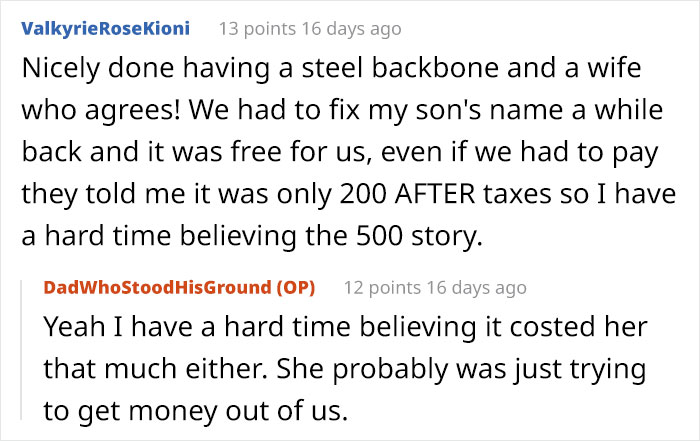Click the (OP) label beside the username
The image size is (700, 441).
click(x=295, y=288)
